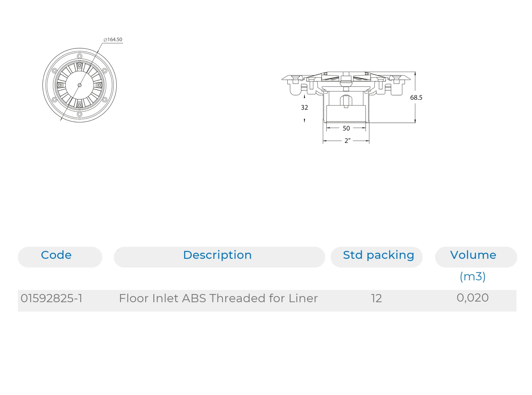
Task: Select the Floor Inlet ABS Threaded description
Action: 218,298
